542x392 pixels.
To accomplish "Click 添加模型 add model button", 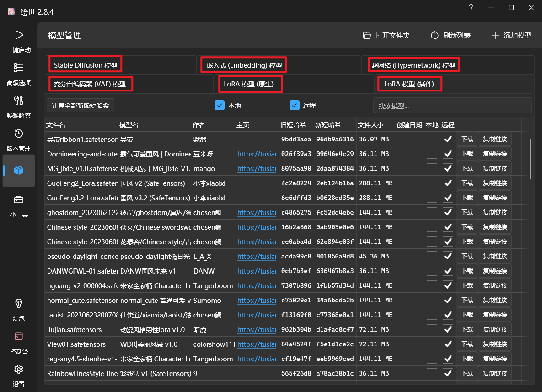I will 511,35.
